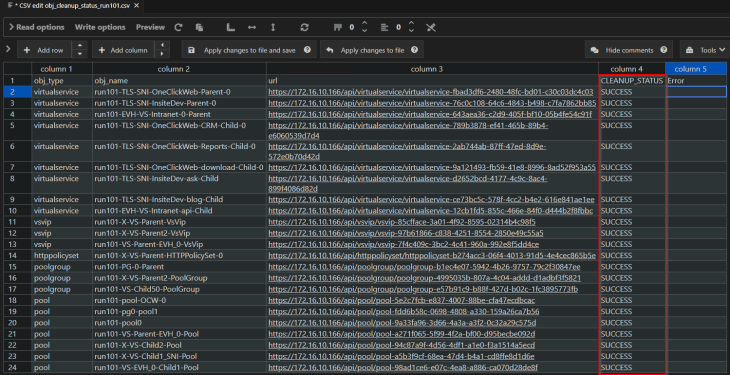Decrease the fixed rows count with down arrow
The height and width of the screenshot is (375, 730).
click(x=365, y=31)
